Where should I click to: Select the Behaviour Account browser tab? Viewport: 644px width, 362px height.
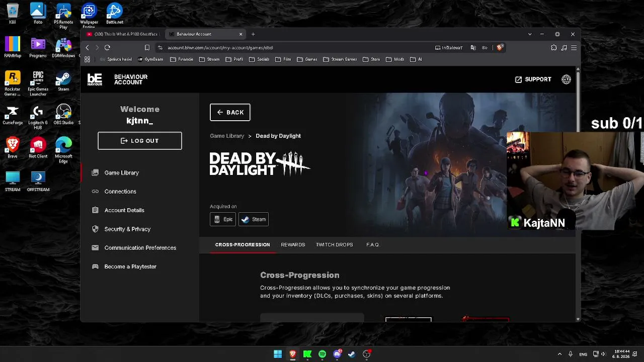click(x=206, y=34)
